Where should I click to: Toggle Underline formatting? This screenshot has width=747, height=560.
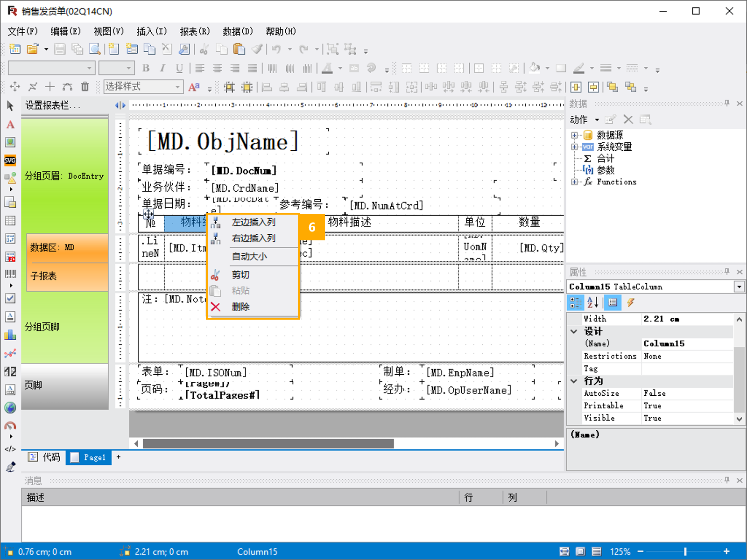coord(179,68)
